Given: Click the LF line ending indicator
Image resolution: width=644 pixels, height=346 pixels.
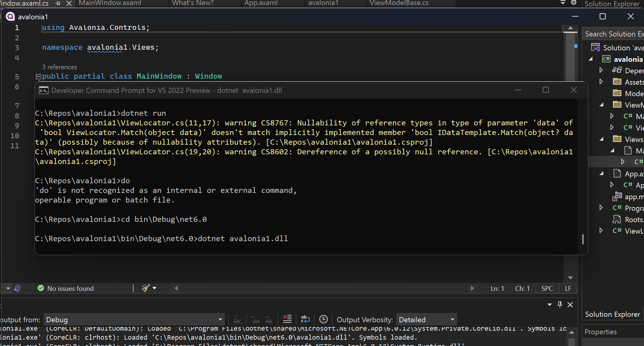Looking at the screenshot, I should pos(568,288).
